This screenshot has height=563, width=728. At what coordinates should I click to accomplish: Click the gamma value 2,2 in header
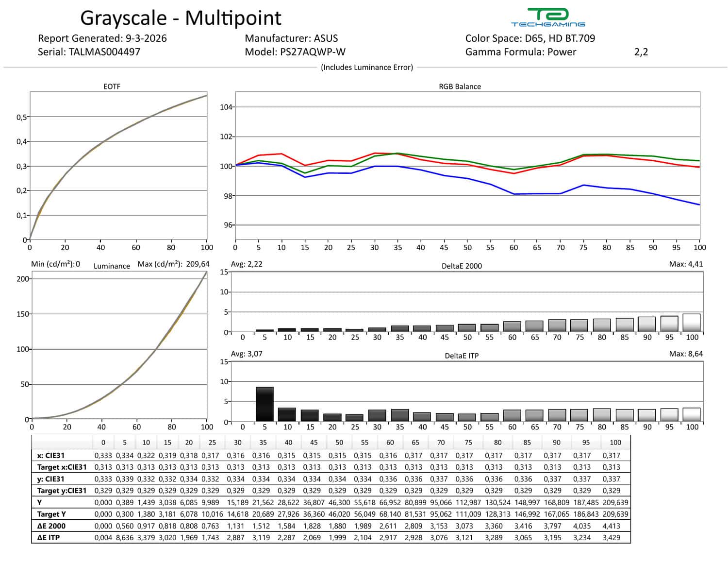pyautogui.click(x=641, y=52)
